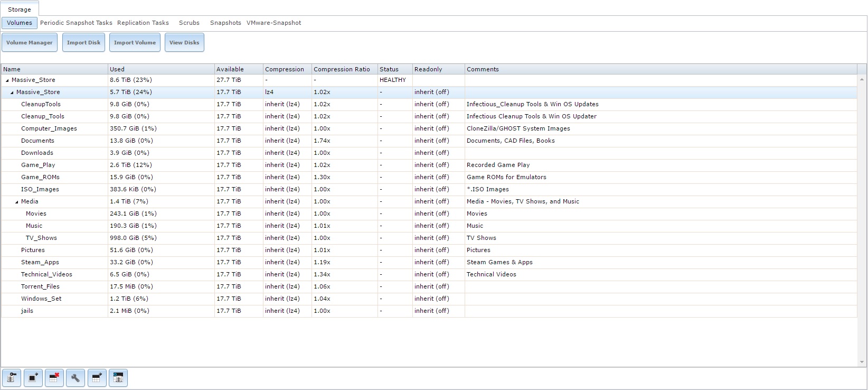Viewport: 868px width, 390px height.
Task: Switch to the Snapshots tab
Action: coord(225,23)
